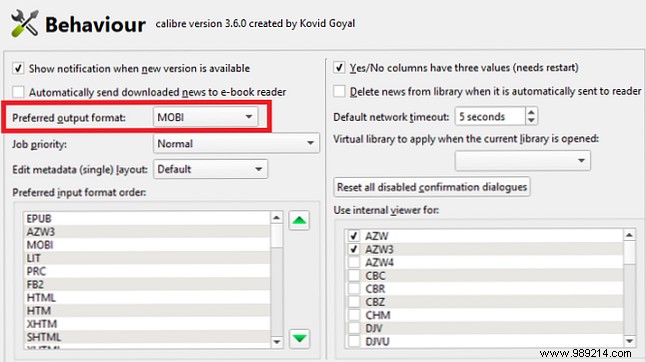The image size is (646, 362).
Task: Open the Virtual library dropdown
Action: tap(522, 161)
